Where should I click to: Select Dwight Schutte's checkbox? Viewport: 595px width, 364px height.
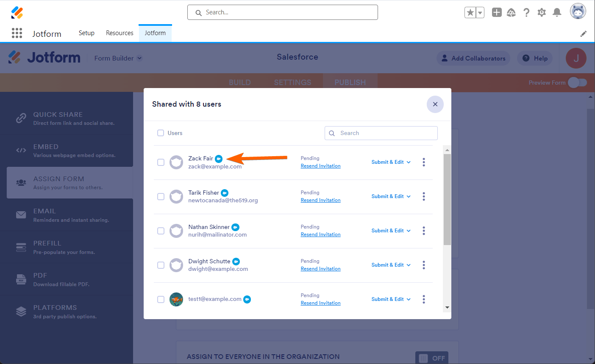coord(161,265)
